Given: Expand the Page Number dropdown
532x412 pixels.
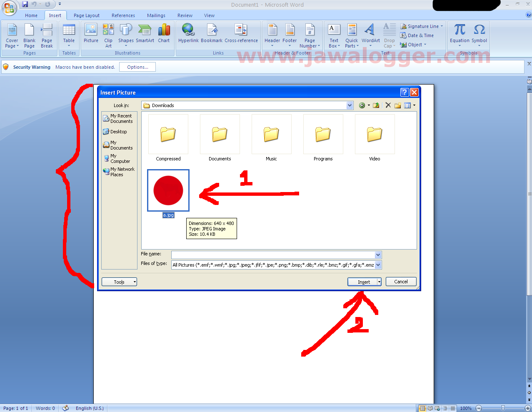Looking at the screenshot, I should click(x=310, y=35).
